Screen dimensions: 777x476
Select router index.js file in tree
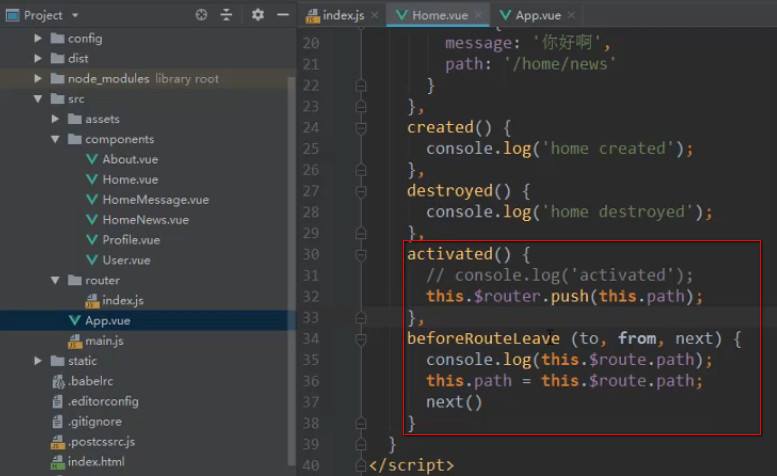click(122, 300)
